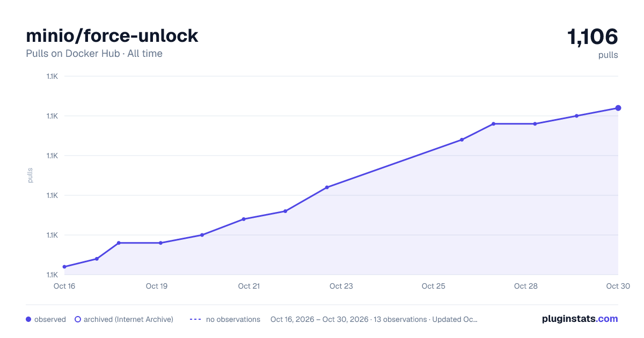Select the final large data point on Oct 30

coord(618,108)
